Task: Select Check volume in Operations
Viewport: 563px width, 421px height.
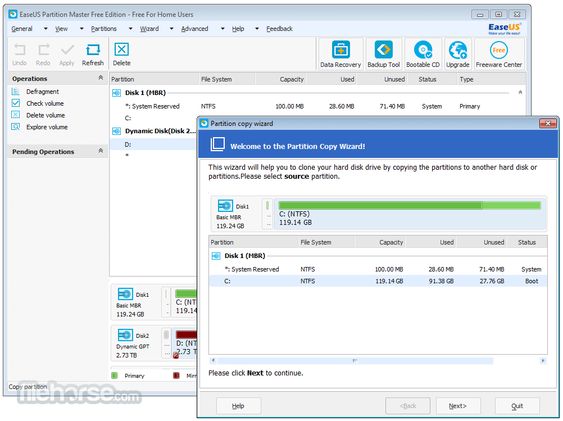Action: click(x=45, y=103)
